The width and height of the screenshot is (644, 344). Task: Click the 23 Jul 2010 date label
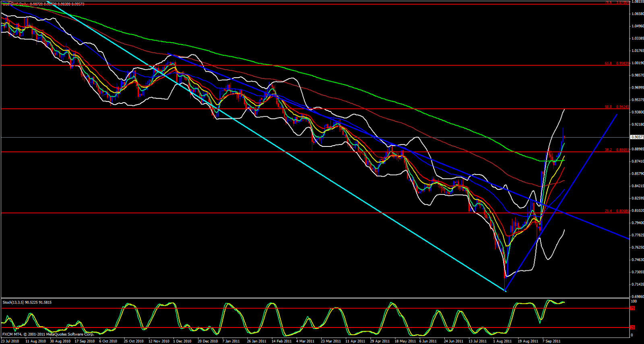(10, 341)
